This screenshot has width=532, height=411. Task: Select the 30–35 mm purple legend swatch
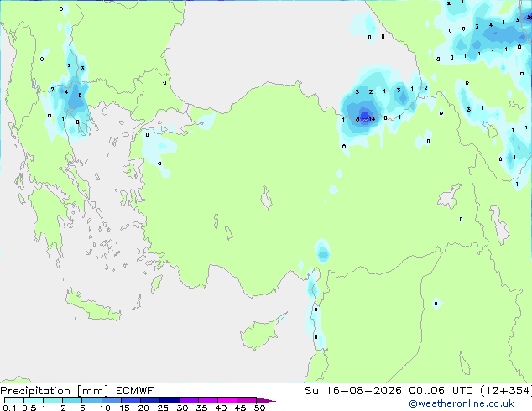188,400
